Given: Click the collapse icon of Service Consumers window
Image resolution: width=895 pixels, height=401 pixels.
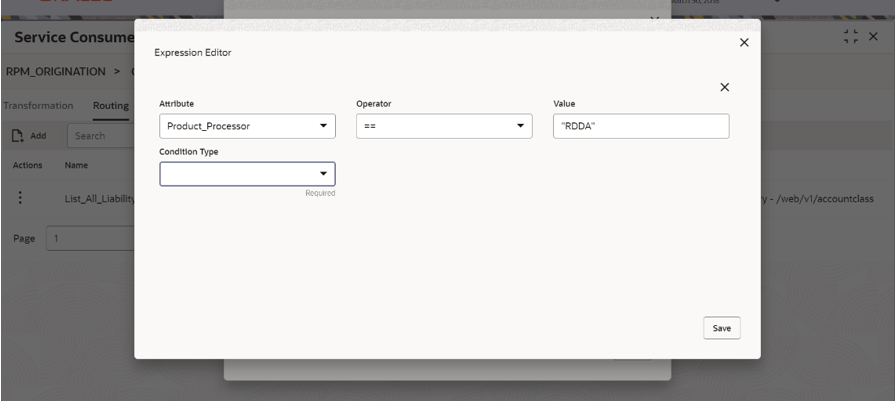Looking at the screenshot, I should point(850,37).
